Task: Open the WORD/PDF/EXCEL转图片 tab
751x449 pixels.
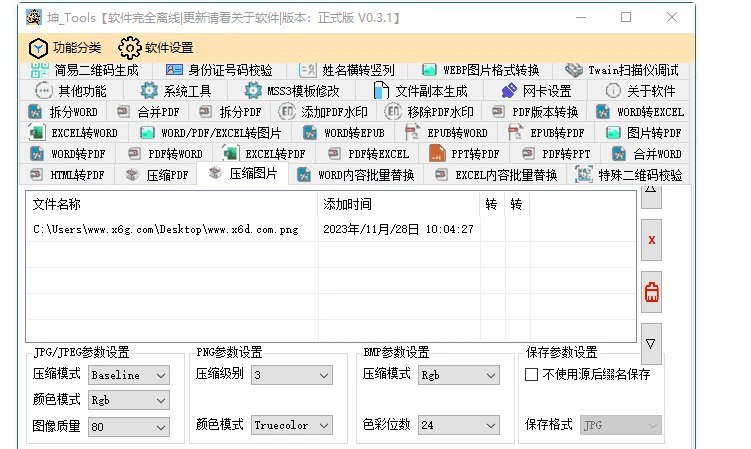Action: (x=210, y=133)
